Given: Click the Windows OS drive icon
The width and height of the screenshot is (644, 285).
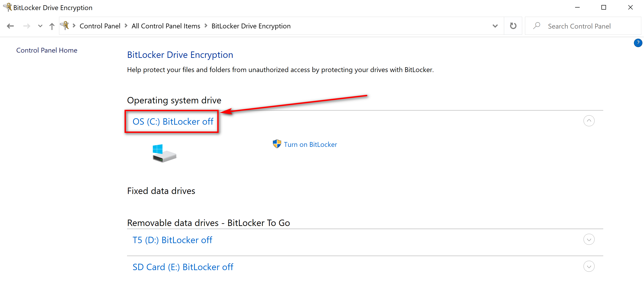Looking at the screenshot, I should click(x=164, y=153).
